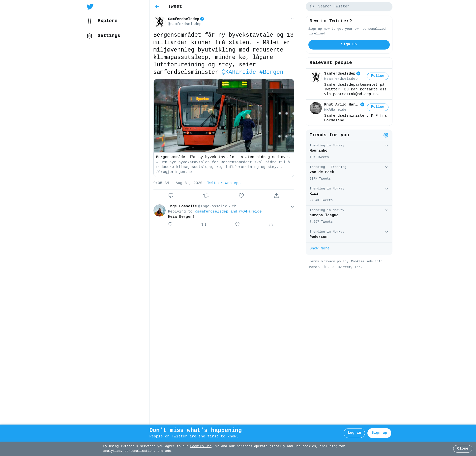Like Inge Fosselie's reply
The image size is (476, 456).
click(x=237, y=224)
